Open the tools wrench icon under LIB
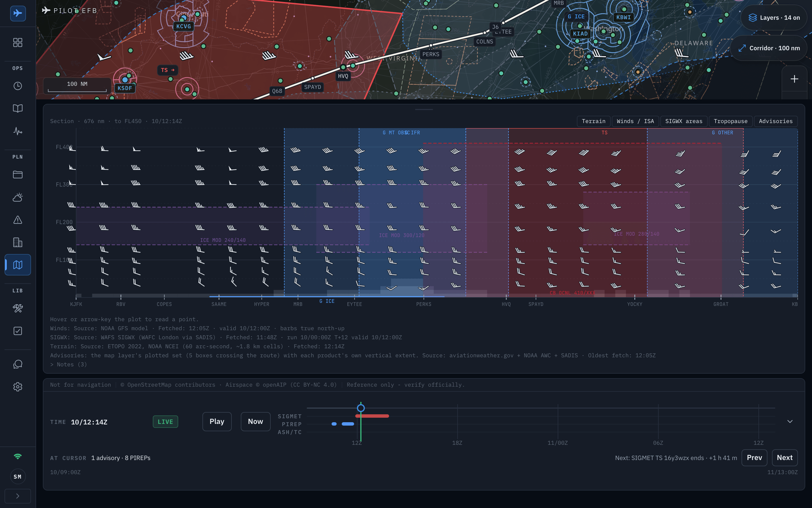 [18, 308]
